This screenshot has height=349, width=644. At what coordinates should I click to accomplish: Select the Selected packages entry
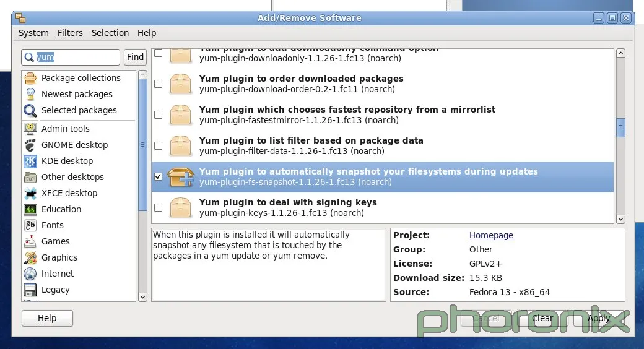point(79,110)
